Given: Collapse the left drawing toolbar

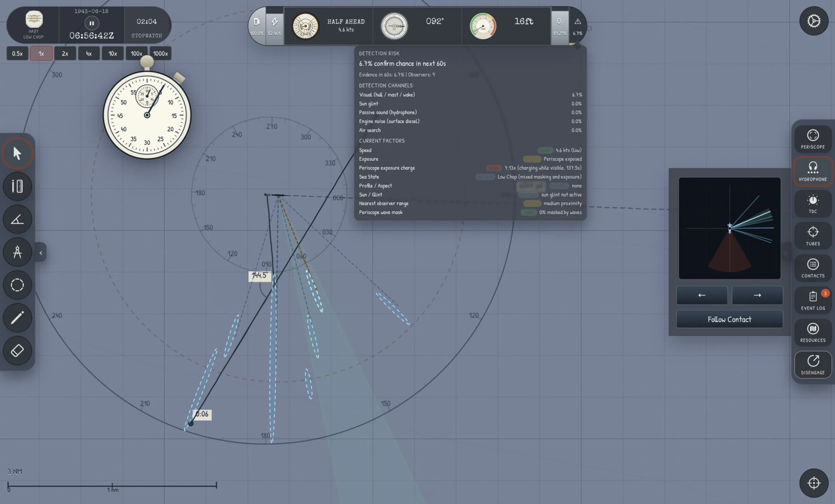Looking at the screenshot, I should pos(41,253).
